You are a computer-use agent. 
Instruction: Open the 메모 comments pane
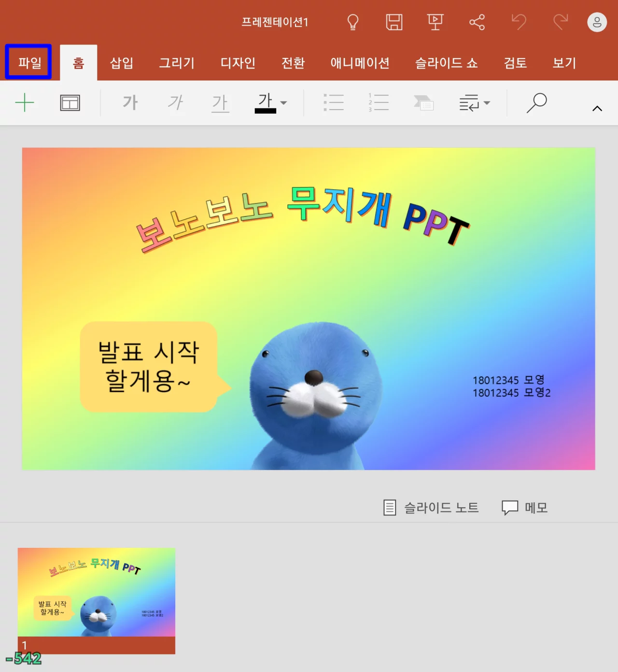coord(525,508)
